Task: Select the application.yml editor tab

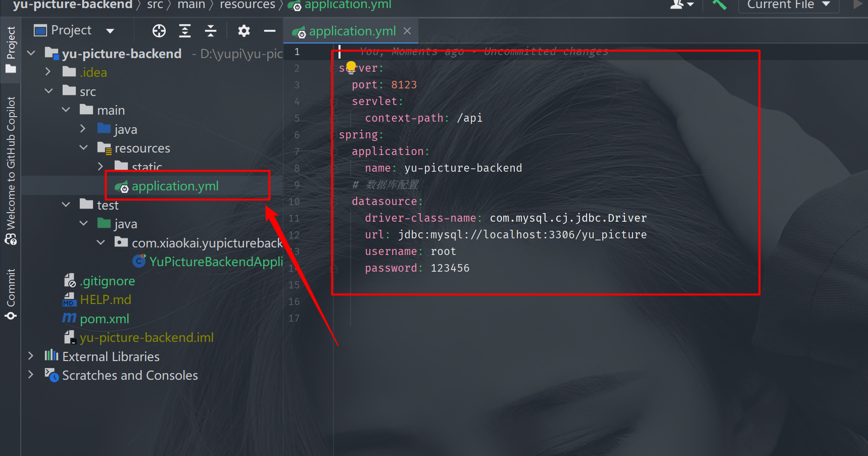Action: point(352,31)
